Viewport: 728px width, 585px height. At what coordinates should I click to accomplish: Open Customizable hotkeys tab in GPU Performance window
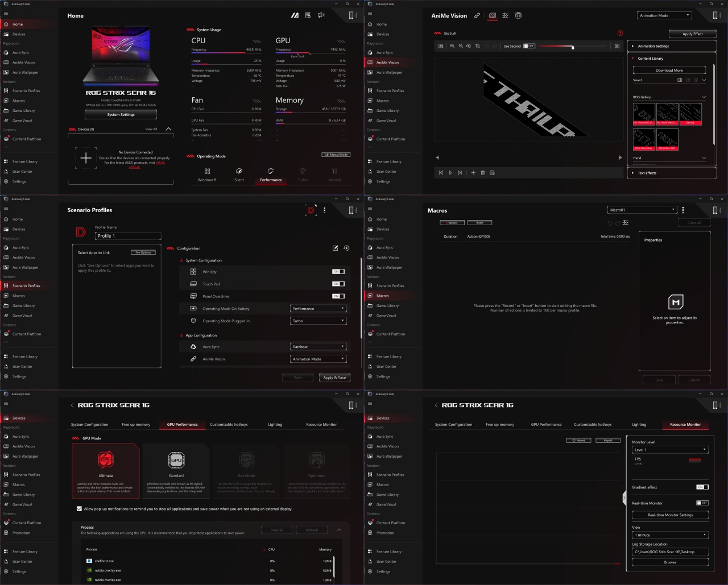[x=229, y=425]
